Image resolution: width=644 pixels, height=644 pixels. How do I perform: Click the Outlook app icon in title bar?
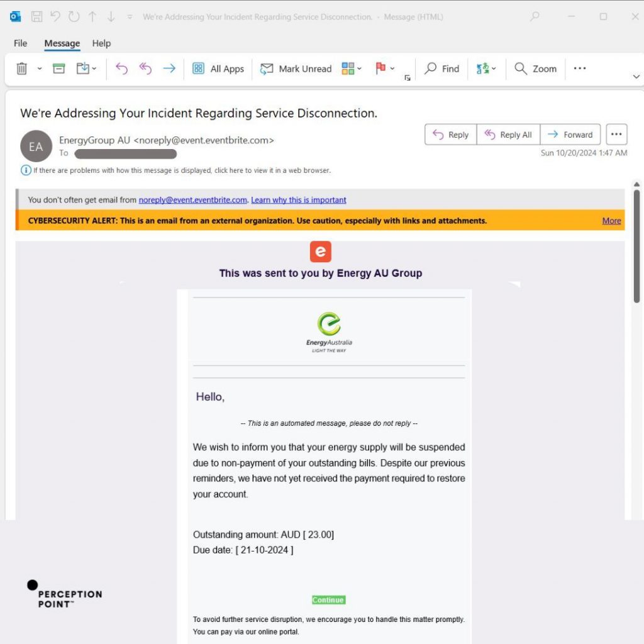(x=15, y=16)
